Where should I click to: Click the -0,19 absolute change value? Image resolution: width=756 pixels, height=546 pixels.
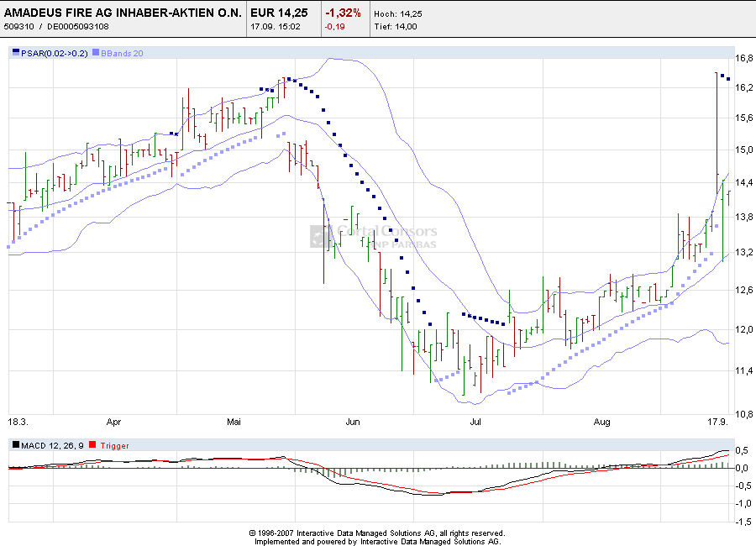[x=334, y=27]
